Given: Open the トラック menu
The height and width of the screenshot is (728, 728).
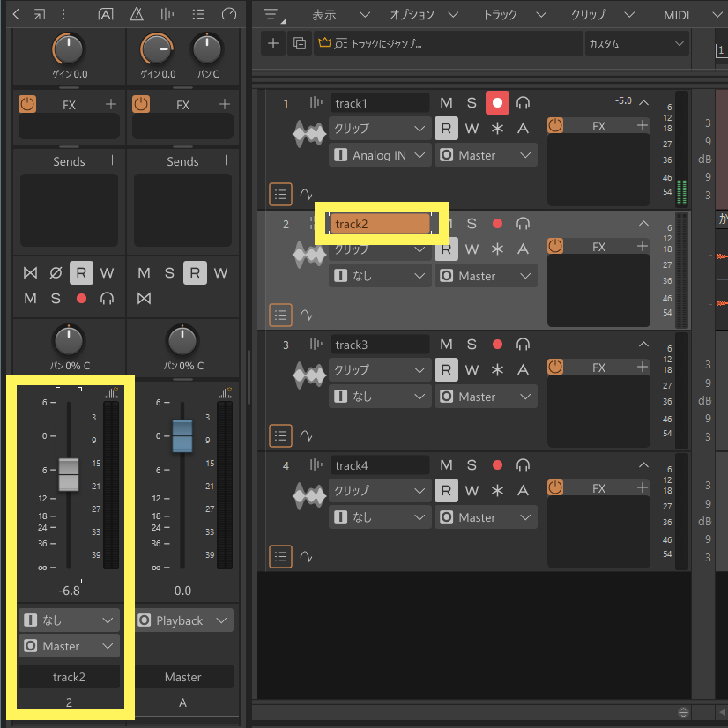Looking at the screenshot, I should [514, 15].
